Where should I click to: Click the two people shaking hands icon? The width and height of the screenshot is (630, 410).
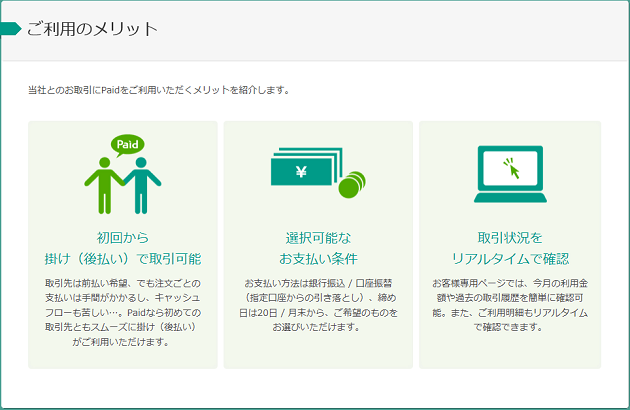pos(123,185)
